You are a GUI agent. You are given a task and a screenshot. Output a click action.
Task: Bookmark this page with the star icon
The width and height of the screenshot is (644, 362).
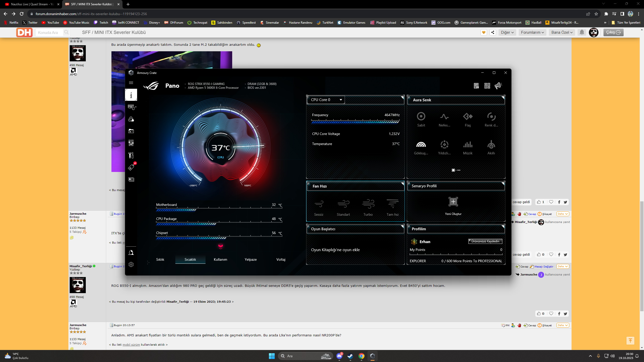pos(596,14)
